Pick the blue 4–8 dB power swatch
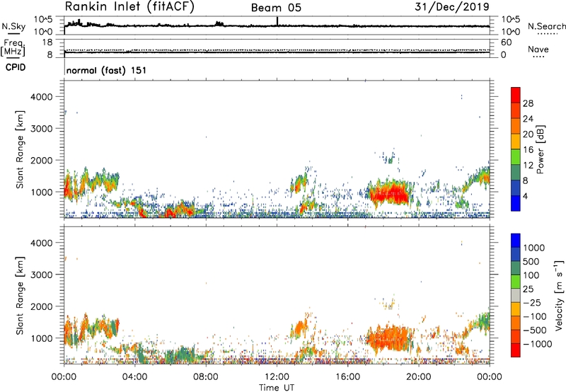 pyautogui.click(x=516, y=188)
